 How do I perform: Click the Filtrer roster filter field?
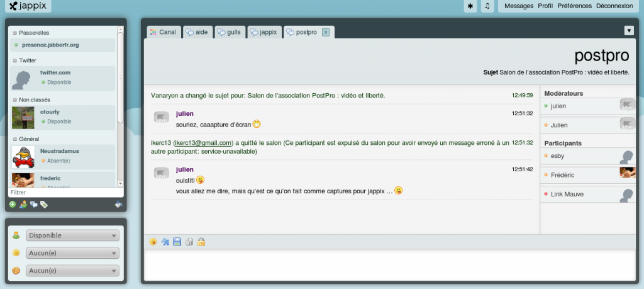pos(65,193)
